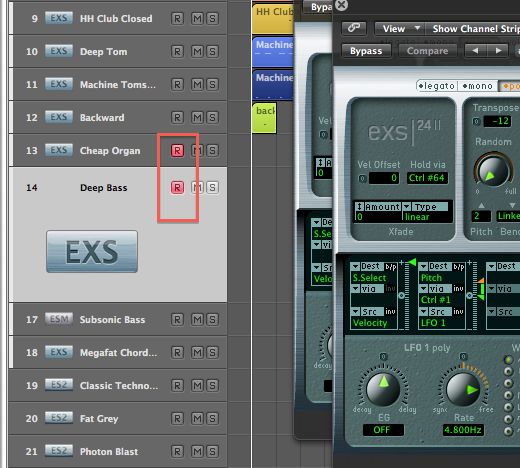Click the EXS icon on HH Club Closed track

click(x=59, y=18)
